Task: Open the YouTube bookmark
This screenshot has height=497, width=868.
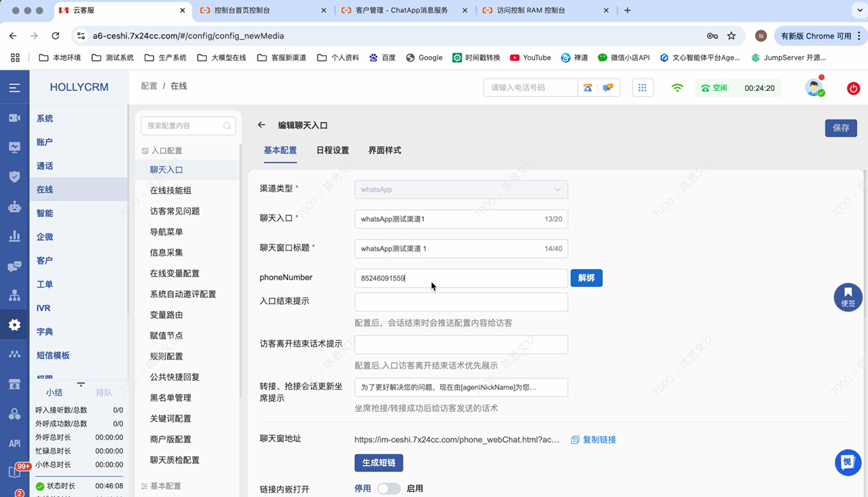Action: [x=530, y=57]
